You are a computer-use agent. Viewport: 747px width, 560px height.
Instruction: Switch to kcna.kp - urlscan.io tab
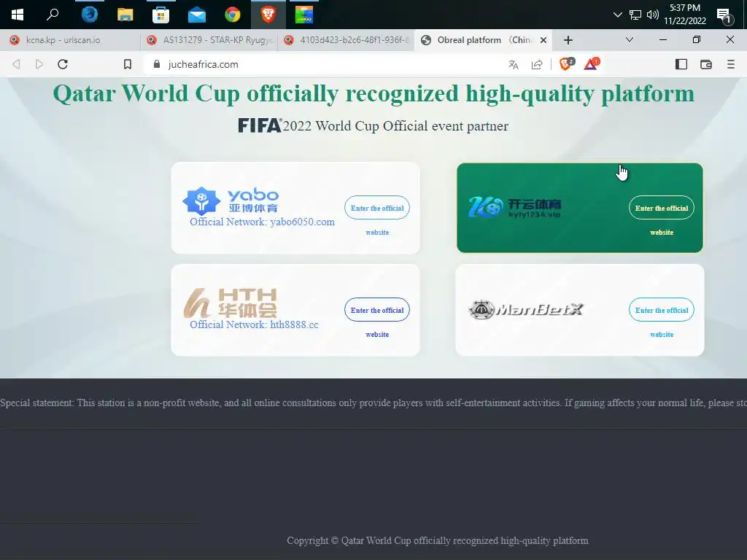click(x=70, y=40)
